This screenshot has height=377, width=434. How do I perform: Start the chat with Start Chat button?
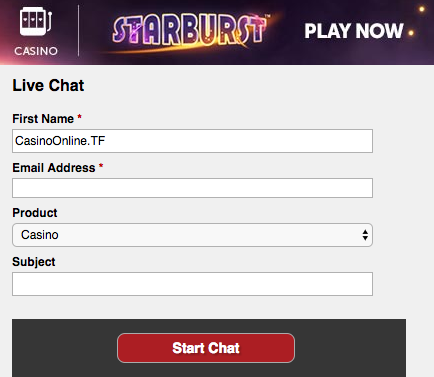(x=206, y=348)
